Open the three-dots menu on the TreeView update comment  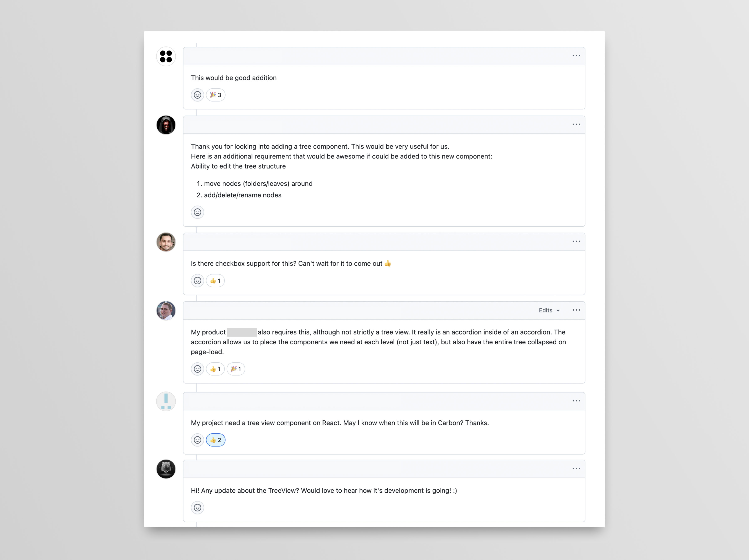576,469
